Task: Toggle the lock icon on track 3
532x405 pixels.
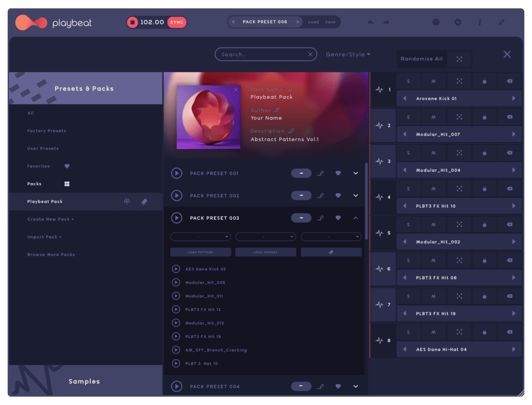Action: click(x=485, y=153)
